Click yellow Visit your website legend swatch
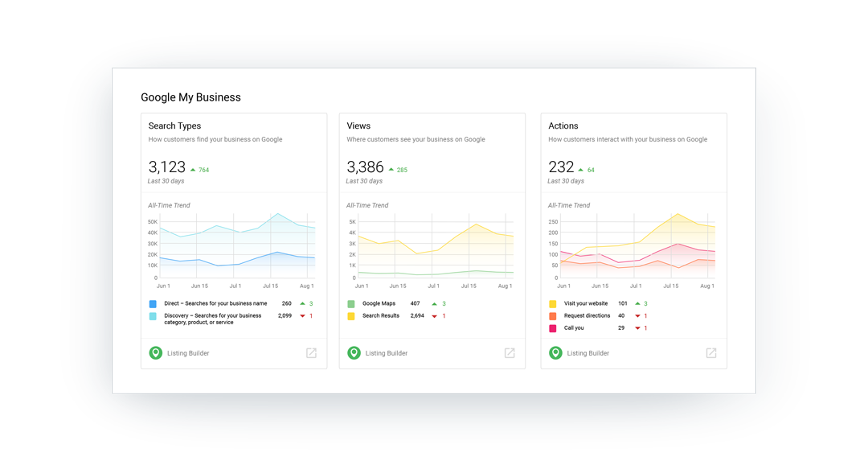This screenshot has height=461, width=868. click(x=552, y=303)
